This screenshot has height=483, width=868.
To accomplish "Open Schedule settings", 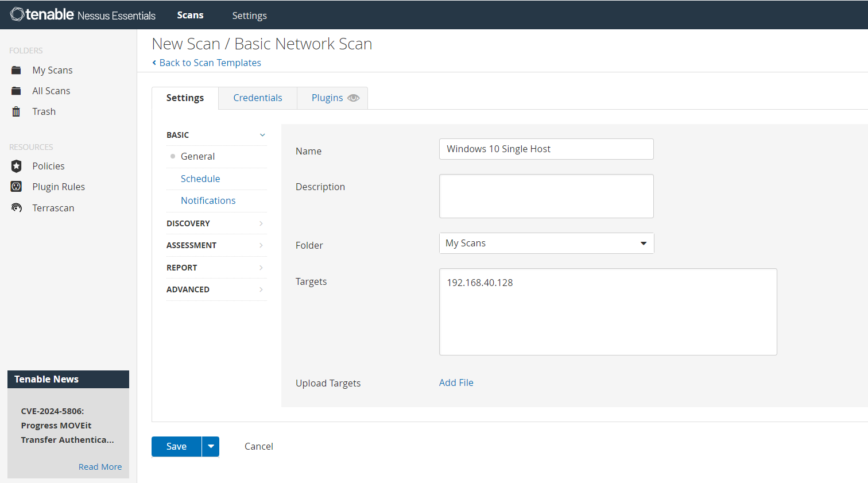I will point(200,179).
